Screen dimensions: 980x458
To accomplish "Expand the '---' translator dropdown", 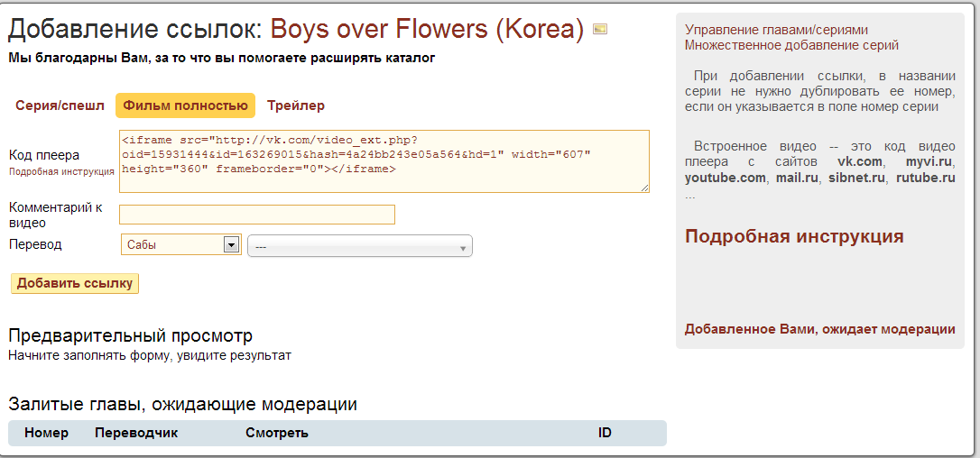I will (360, 246).
